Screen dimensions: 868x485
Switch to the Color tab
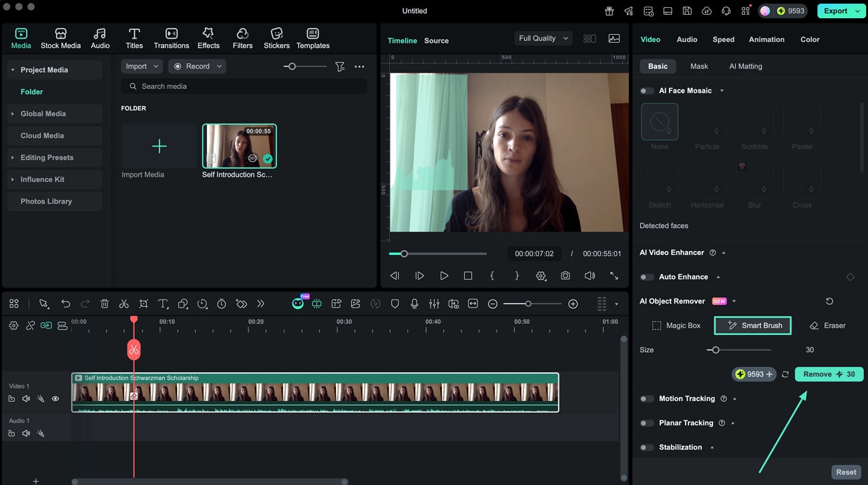coord(809,39)
